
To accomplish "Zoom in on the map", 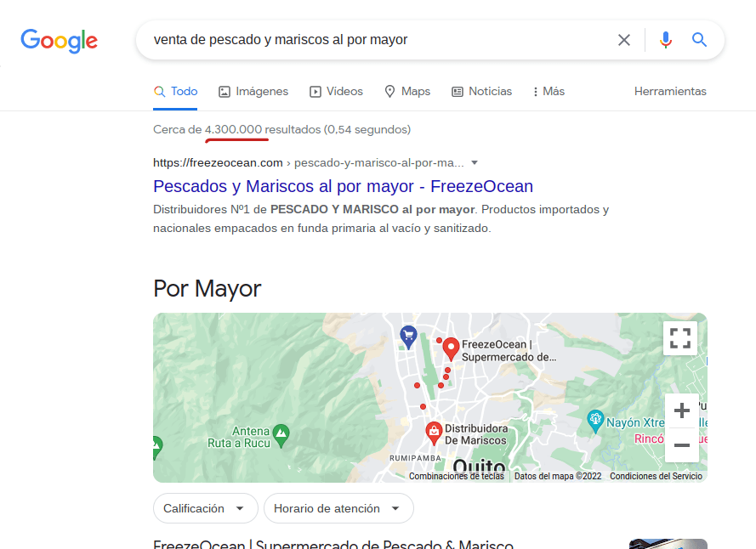I will coord(682,410).
